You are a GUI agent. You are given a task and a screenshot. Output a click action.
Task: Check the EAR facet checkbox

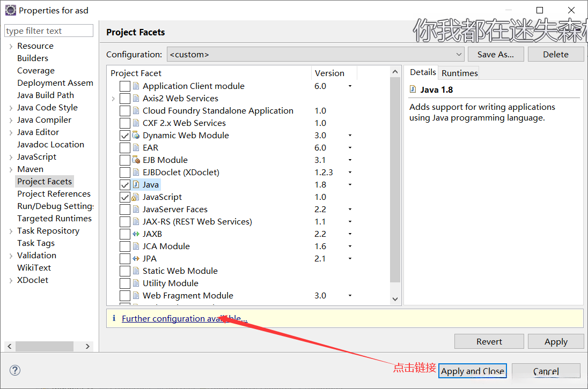click(x=125, y=147)
